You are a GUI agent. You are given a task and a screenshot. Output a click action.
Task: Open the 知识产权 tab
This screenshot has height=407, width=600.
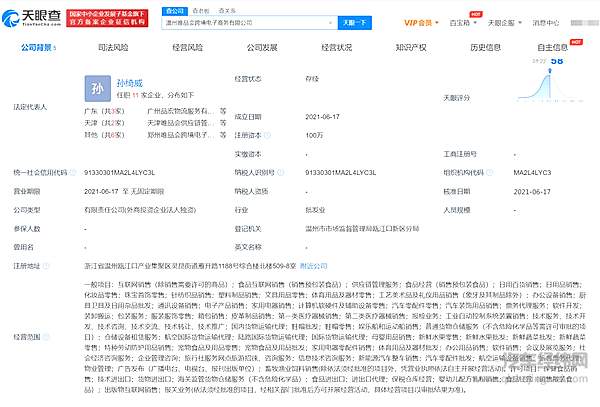coord(411,47)
